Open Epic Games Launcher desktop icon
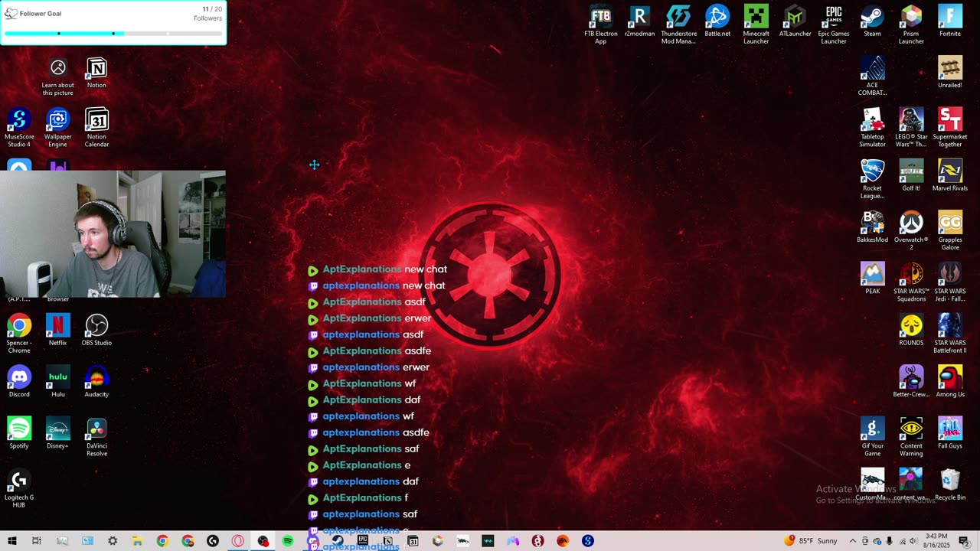Image resolution: width=980 pixels, height=551 pixels. point(834,24)
